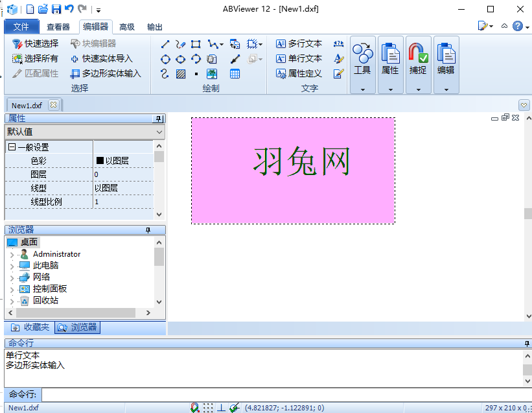Open the 文件 menu
The width and height of the screenshot is (532, 413).
[x=21, y=27]
